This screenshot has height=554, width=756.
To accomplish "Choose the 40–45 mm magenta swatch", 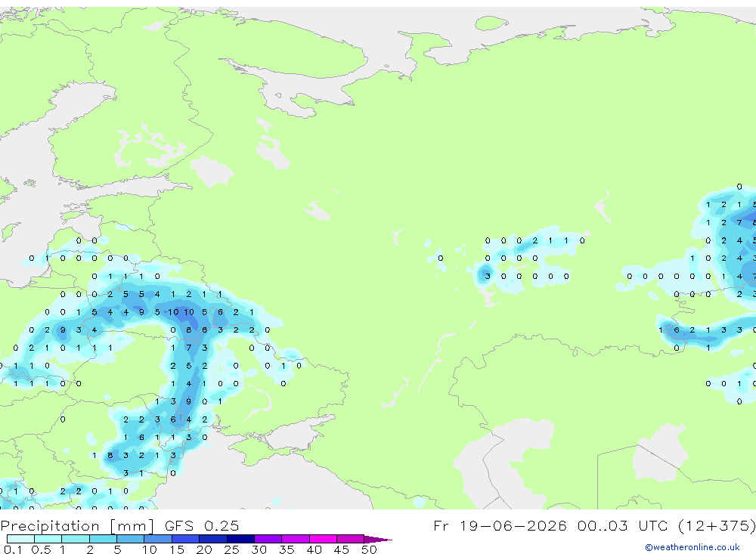I will (323, 539).
